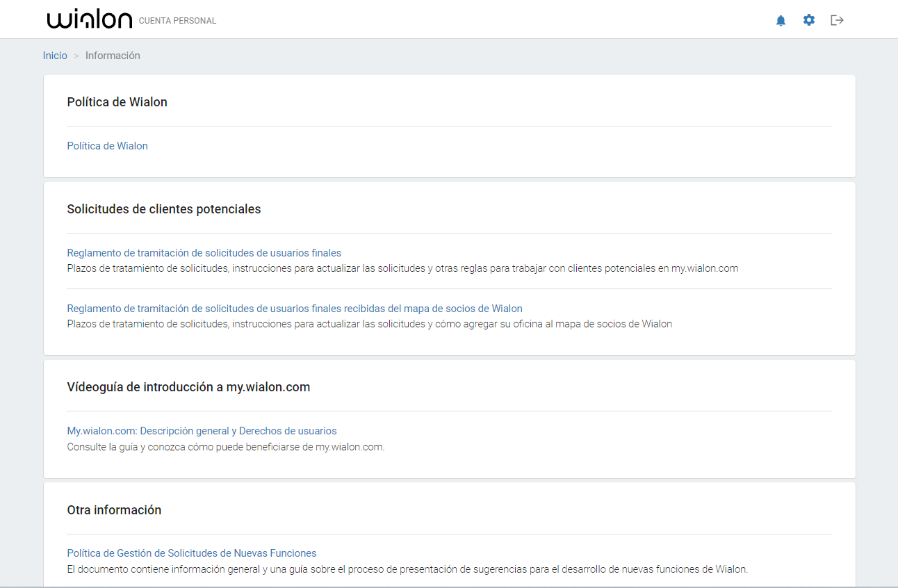Select the blue gear in the top bar
The width and height of the screenshot is (898, 588).
(809, 20)
